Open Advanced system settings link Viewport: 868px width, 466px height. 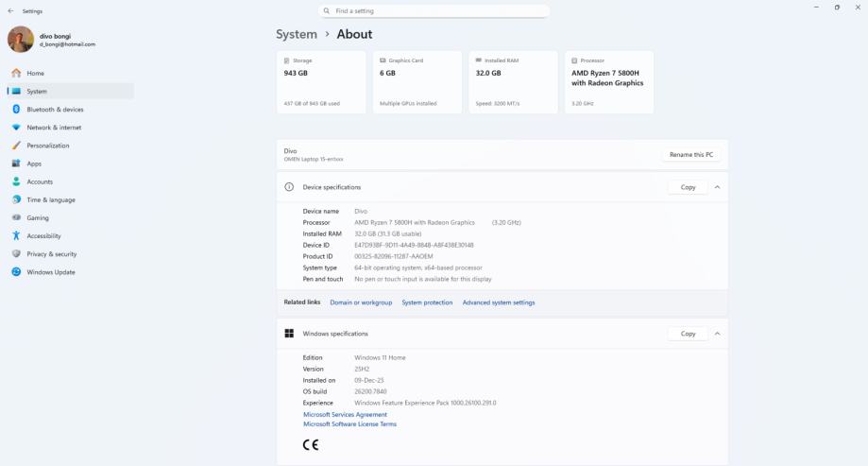[499, 302]
